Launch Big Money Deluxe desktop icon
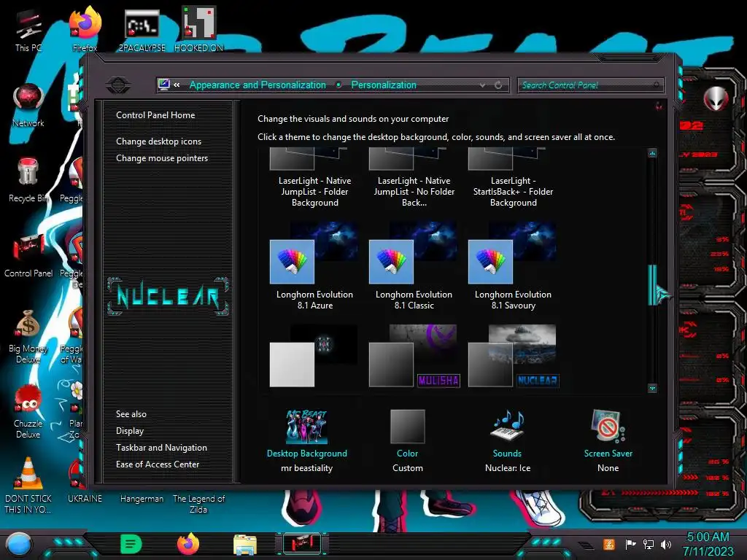This screenshot has width=747, height=560. [x=28, y=336]
